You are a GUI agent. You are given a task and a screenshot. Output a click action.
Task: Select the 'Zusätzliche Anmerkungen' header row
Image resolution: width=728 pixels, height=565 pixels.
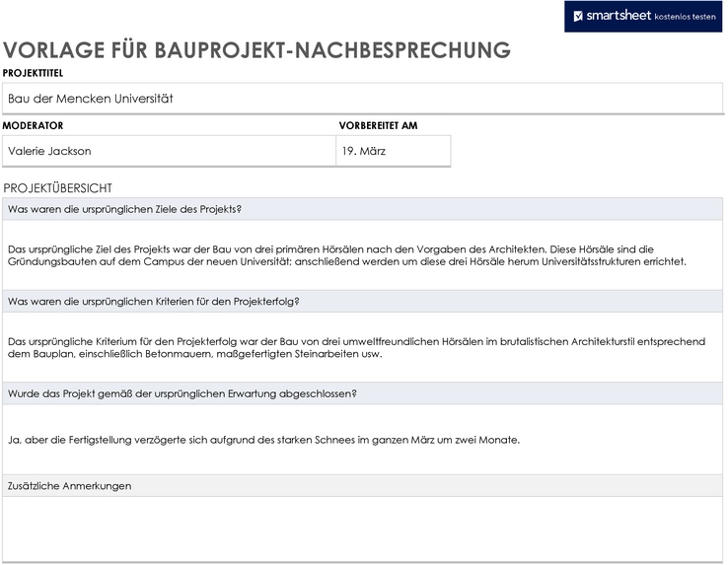(x=363, y=485)
